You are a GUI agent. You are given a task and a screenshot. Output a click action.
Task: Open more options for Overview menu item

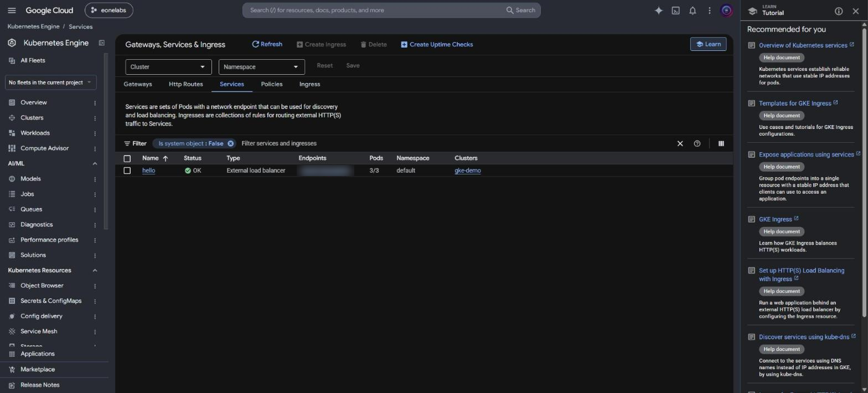(95, 103)
